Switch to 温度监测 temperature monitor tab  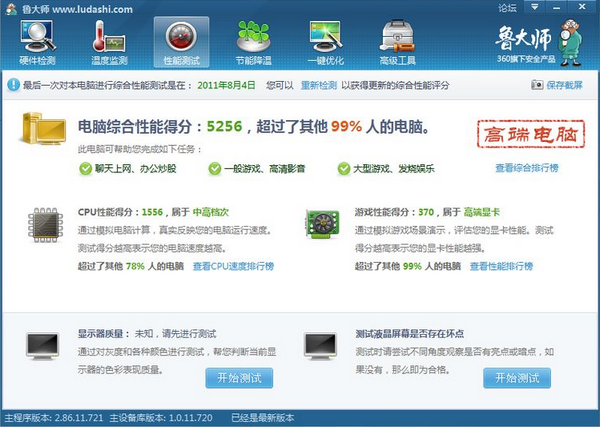click(x=109, y=43)
